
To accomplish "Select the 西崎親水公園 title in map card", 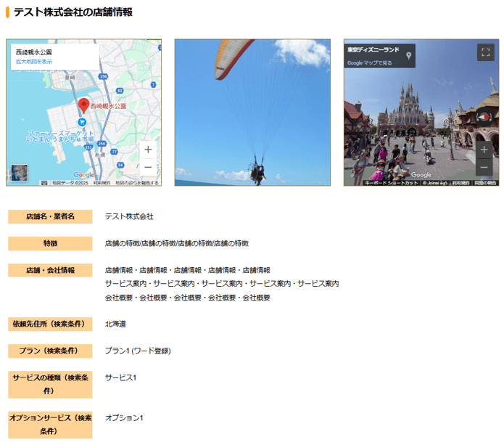I will pyautogui.click(x=34, y=52).
